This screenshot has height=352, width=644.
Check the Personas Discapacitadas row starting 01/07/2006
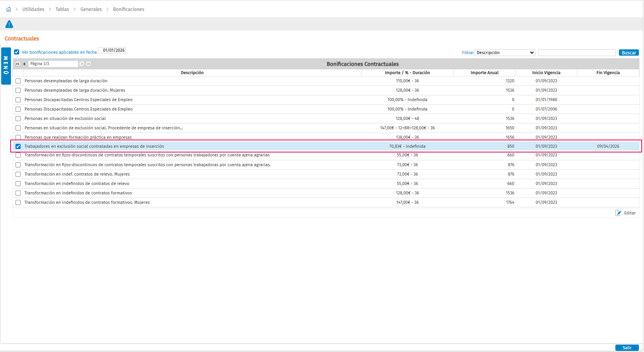tap(18, 109)
